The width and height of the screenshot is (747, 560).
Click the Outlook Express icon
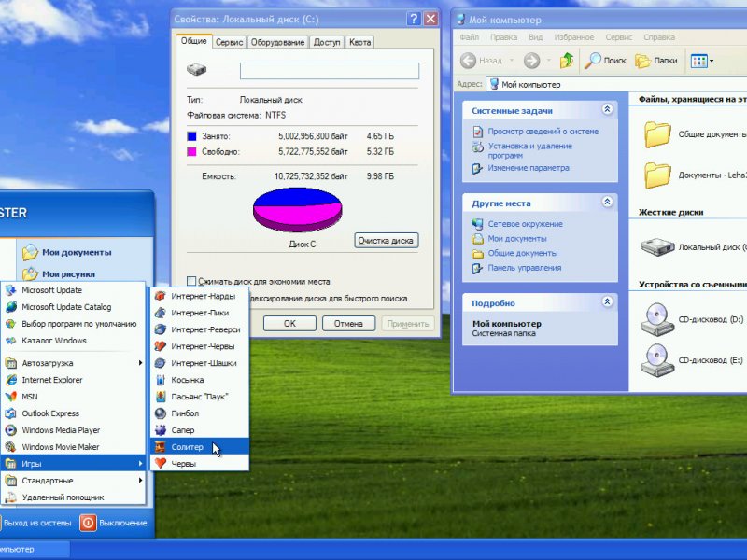10,413
